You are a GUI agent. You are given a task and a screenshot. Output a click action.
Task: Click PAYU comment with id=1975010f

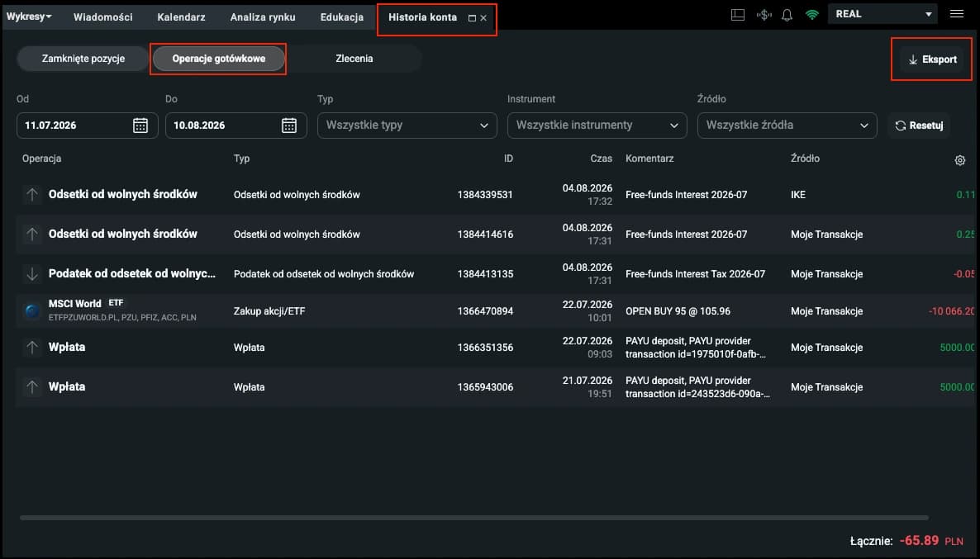[696, 348]
